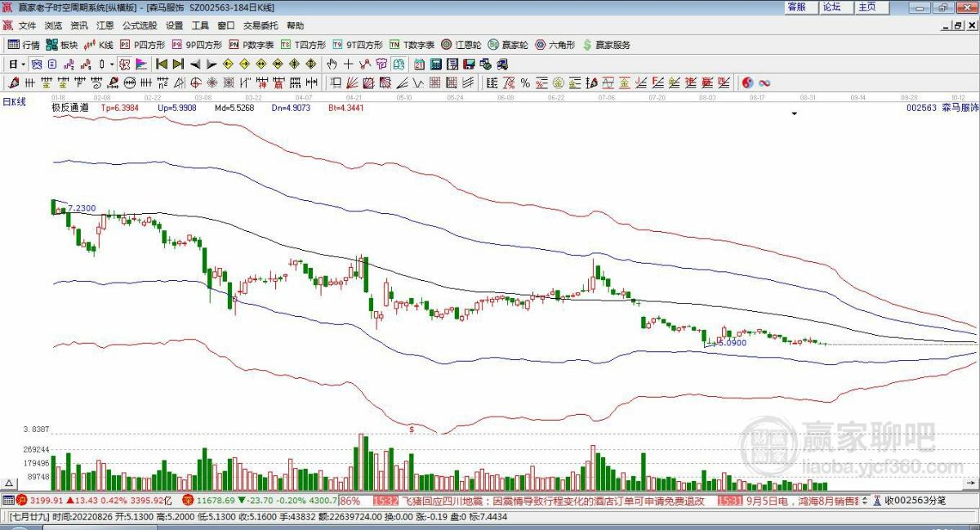Expand the 日 period dropdown arrow
Viewport: 980px width, 530px height.
23,64
